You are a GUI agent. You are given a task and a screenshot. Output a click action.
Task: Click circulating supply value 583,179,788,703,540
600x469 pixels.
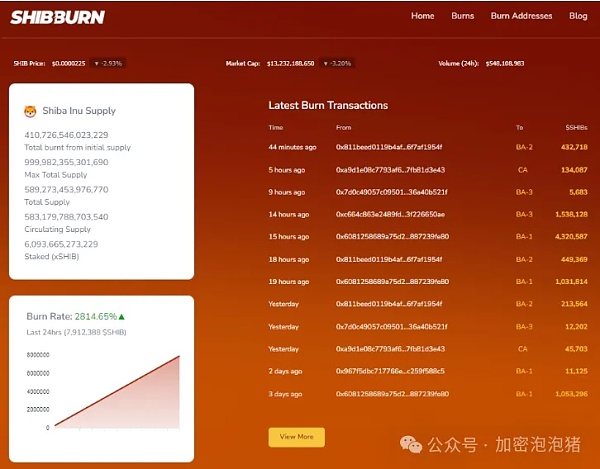pos(66,217)
